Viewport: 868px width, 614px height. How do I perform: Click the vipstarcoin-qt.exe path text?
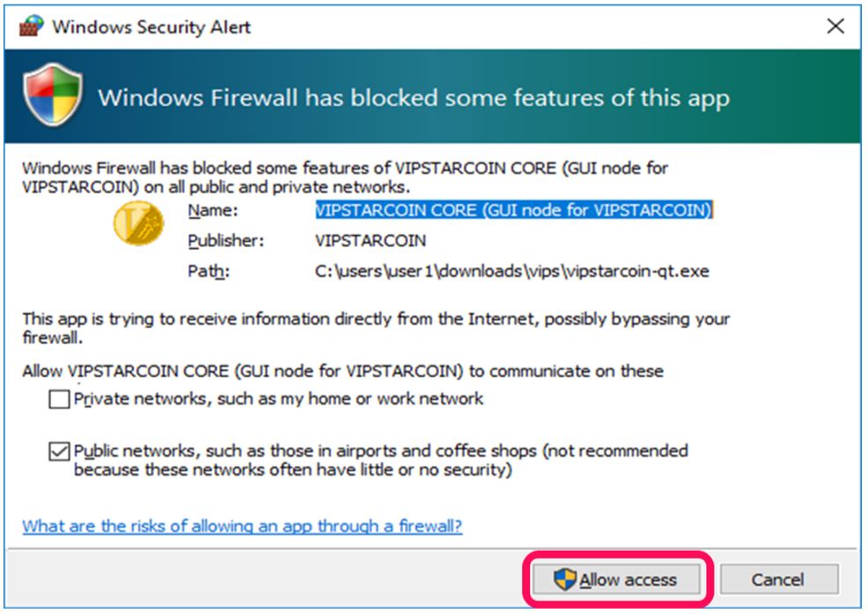click(511, 271)
